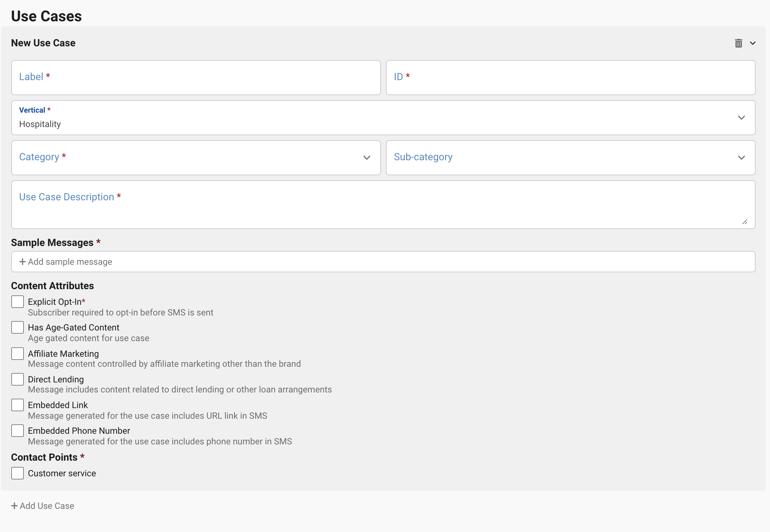Screen dimensions: 770x532
Task: Expand the Sub-category dropdown
Action: tap(570, 158)
